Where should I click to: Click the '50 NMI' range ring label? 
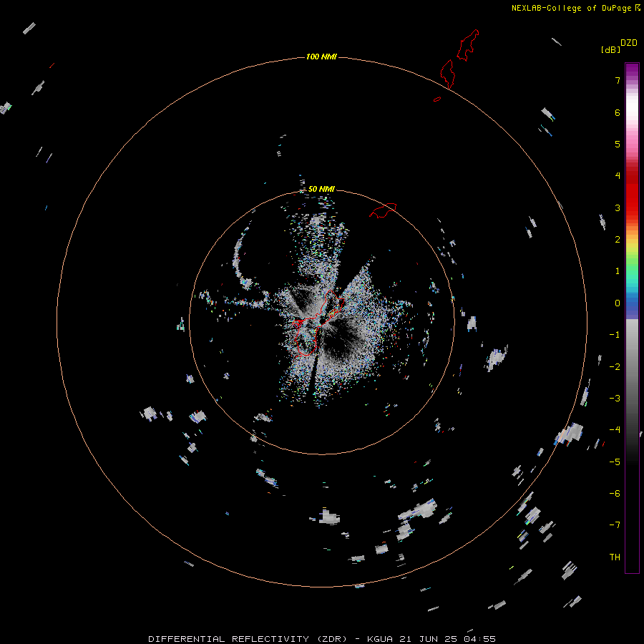tap(321, 189)
